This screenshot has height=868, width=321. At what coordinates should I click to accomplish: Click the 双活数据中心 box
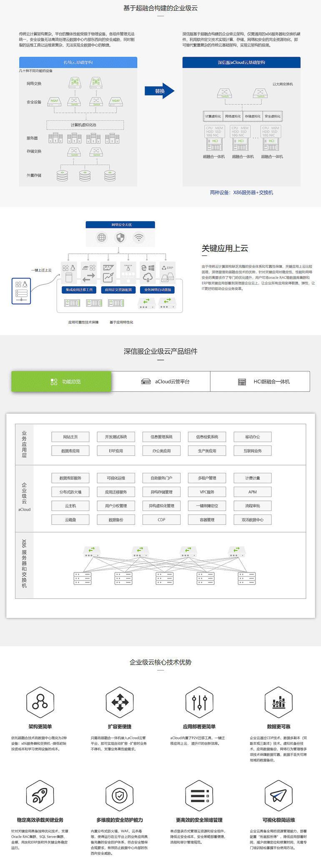tap(253, 520)
